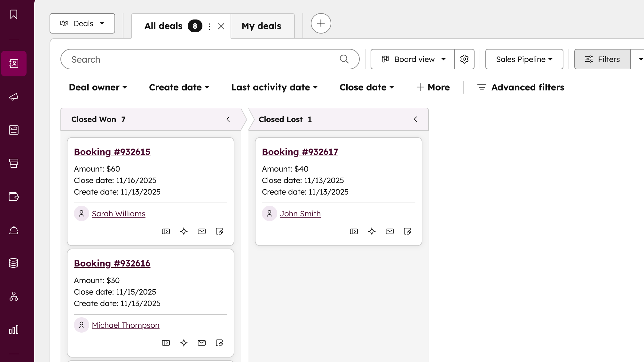Click the megaphone marketing sidebar icon

click(x=13, y=97)
